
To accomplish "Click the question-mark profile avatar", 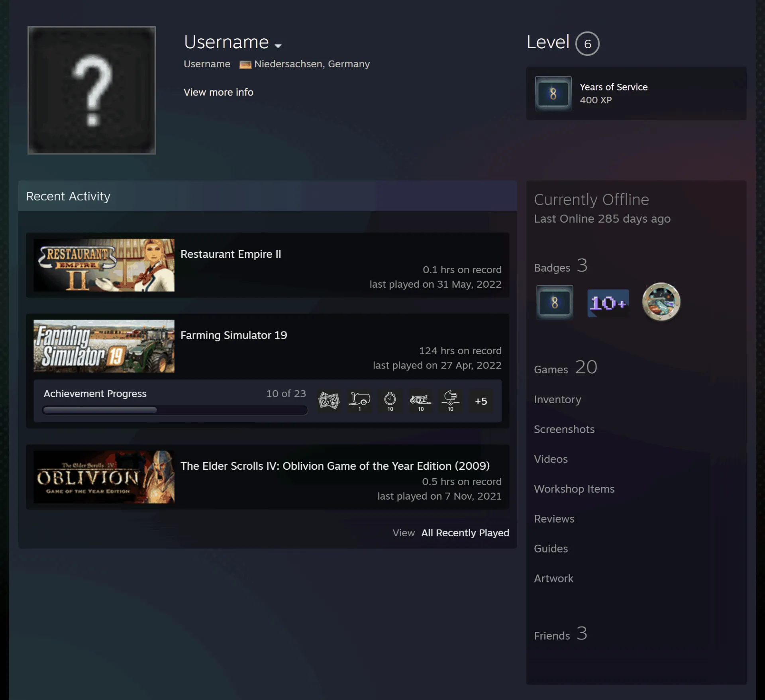I will (92, 90).
